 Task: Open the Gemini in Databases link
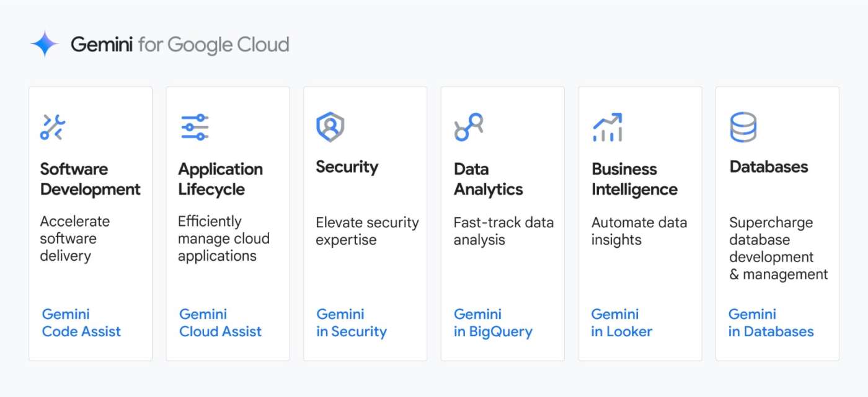[771, 323]
